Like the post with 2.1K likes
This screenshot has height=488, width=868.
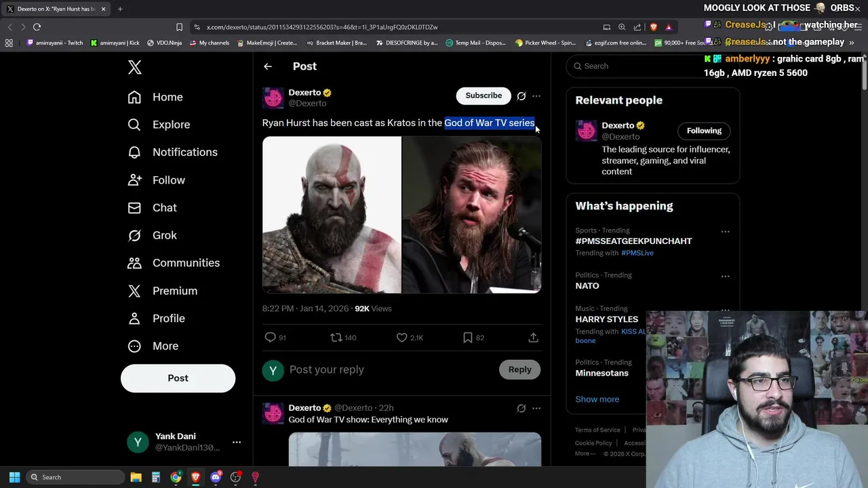point(410,338)
